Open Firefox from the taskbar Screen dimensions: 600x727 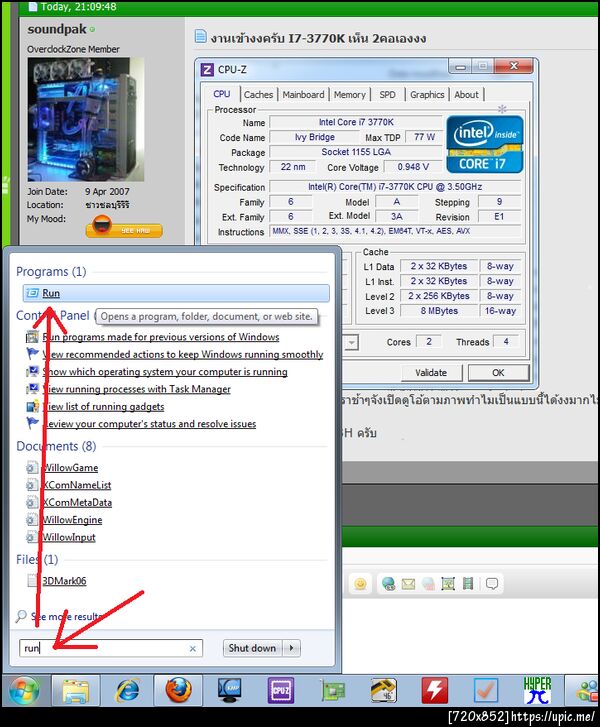point(179,690)
